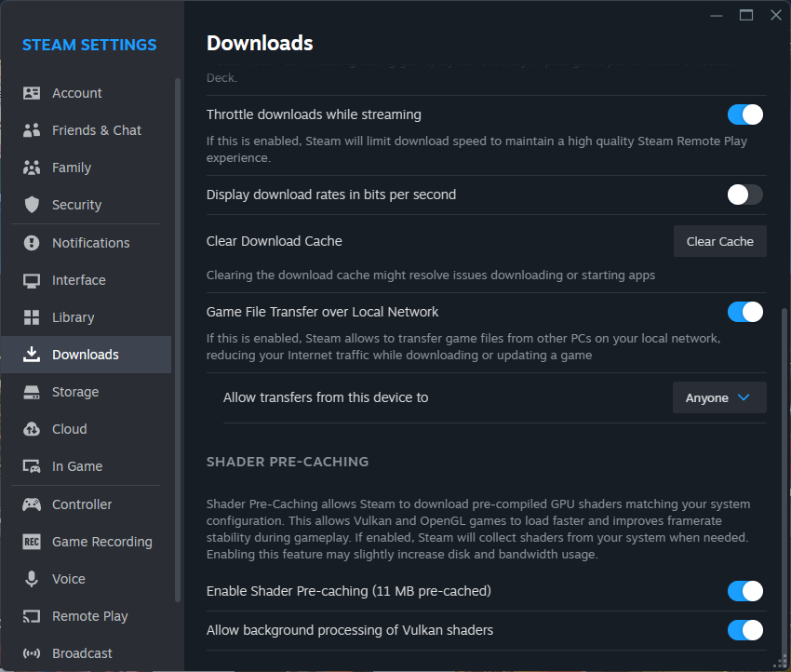Enable displaying download rates in bits per second
Image resolution: width=791 pixels, height=672 pixels.
click(x=744, y=195)
